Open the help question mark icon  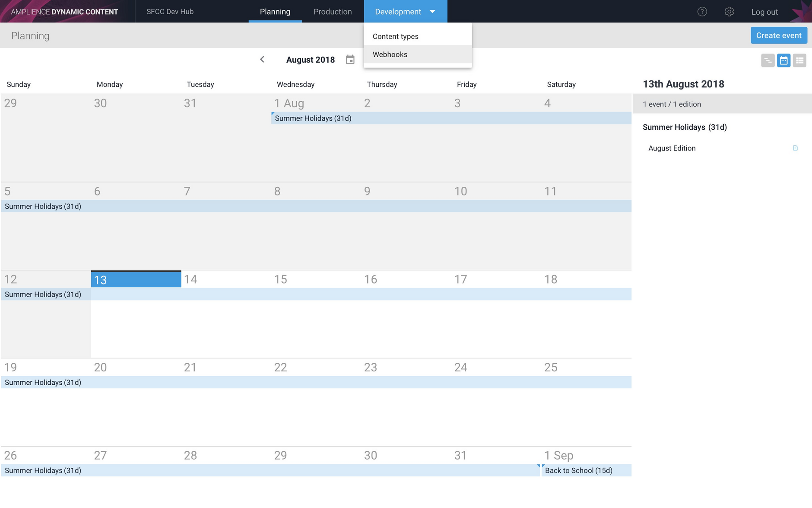coord(702,12)
